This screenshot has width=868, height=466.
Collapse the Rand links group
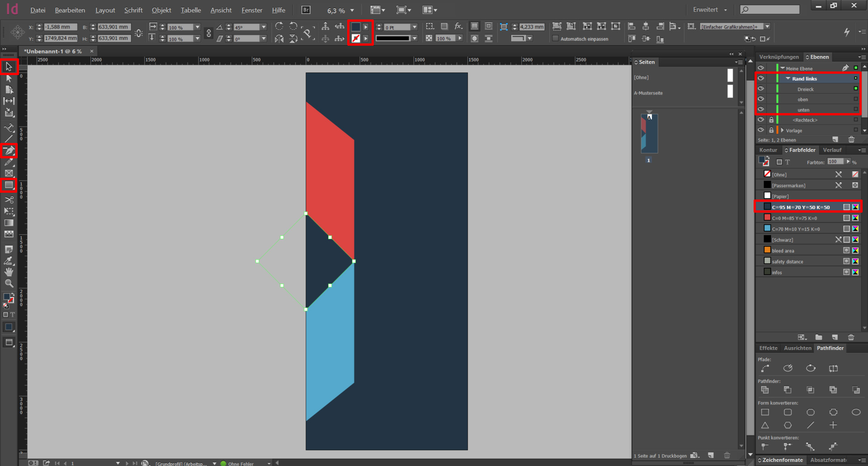pyautogui.click(x=788, y=79)
